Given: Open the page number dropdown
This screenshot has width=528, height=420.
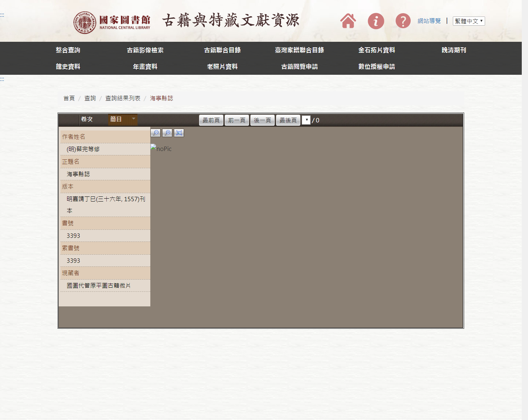Looking at the screenshot, I should pos(306,120).
